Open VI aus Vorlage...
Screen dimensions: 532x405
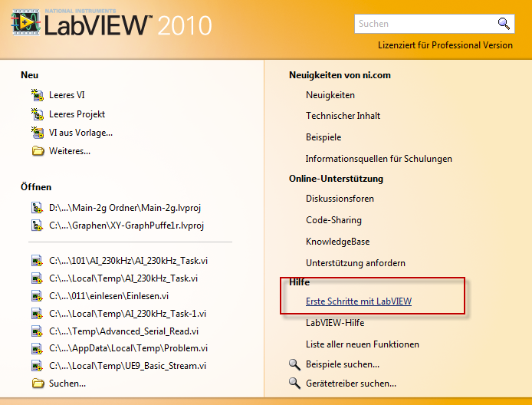click(80, 133)
